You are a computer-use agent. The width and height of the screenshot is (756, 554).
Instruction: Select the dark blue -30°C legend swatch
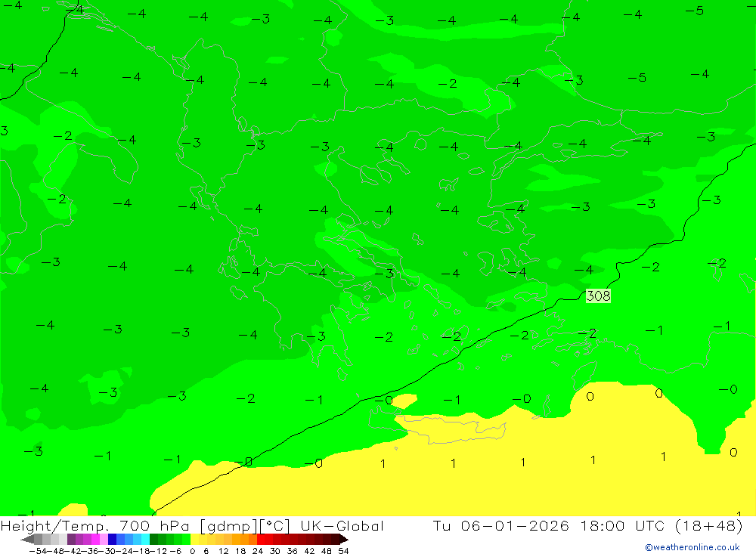pos(112,539)
